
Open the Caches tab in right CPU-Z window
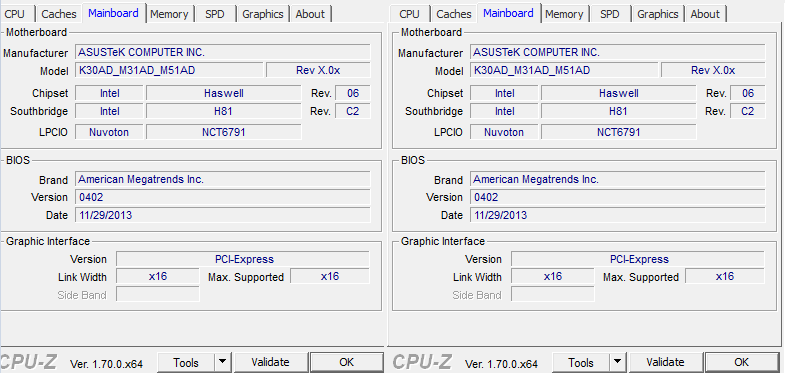pyautogui.click(x=454, y=14)
